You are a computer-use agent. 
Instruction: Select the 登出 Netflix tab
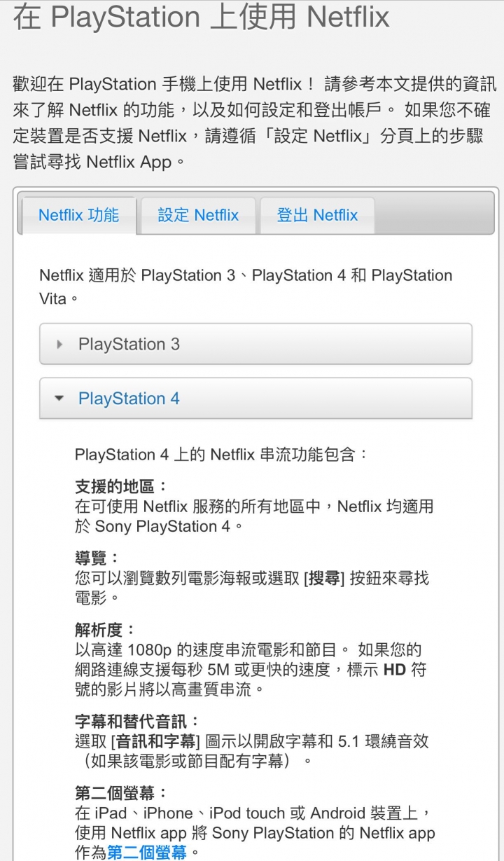pos(317,215)
